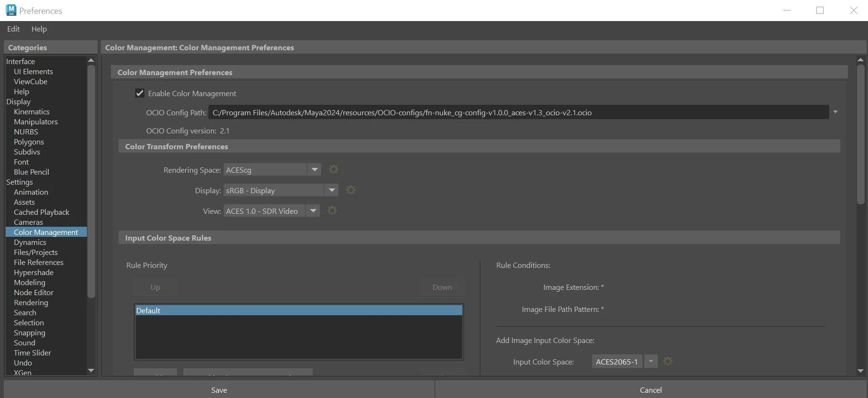
Task: Select the Cameras category
Action: coord(28,222)
